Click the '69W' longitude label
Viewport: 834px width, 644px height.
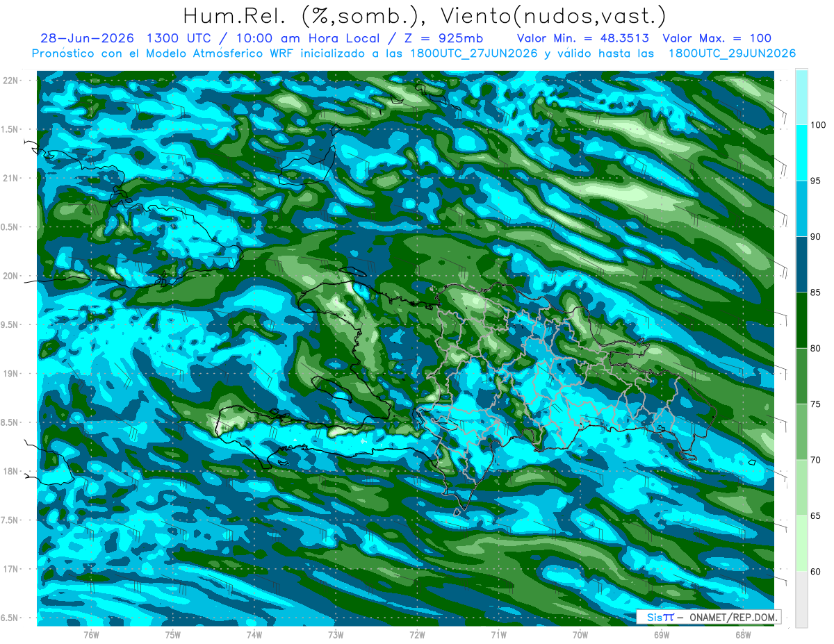click(x=662, y=635)
